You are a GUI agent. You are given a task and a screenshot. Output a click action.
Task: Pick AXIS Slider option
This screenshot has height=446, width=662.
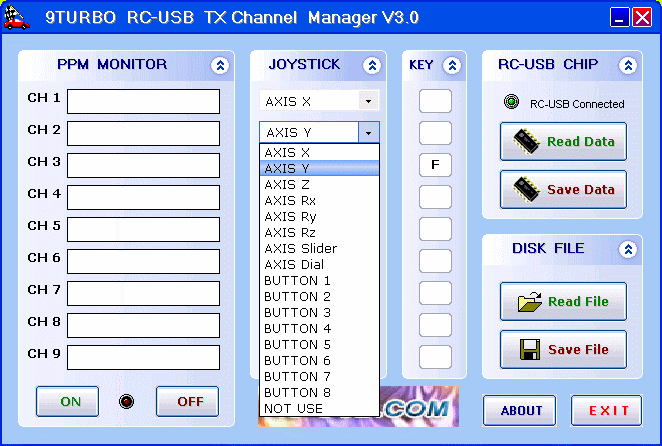319,249
